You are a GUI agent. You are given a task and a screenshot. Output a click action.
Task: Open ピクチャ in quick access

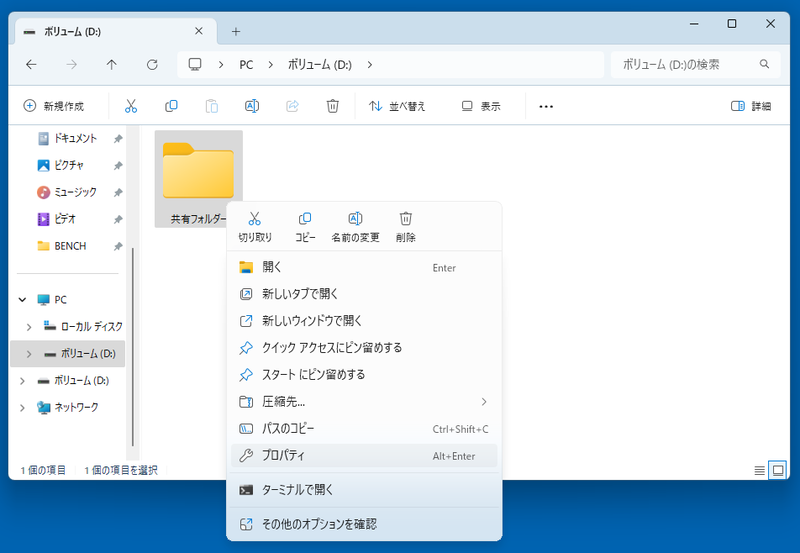click(68, 165)
